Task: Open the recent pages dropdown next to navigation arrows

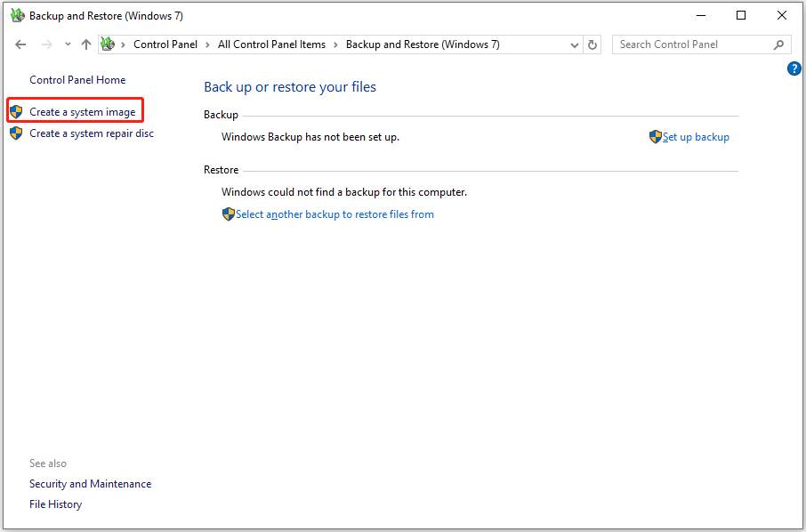Action: coord(67,44)
